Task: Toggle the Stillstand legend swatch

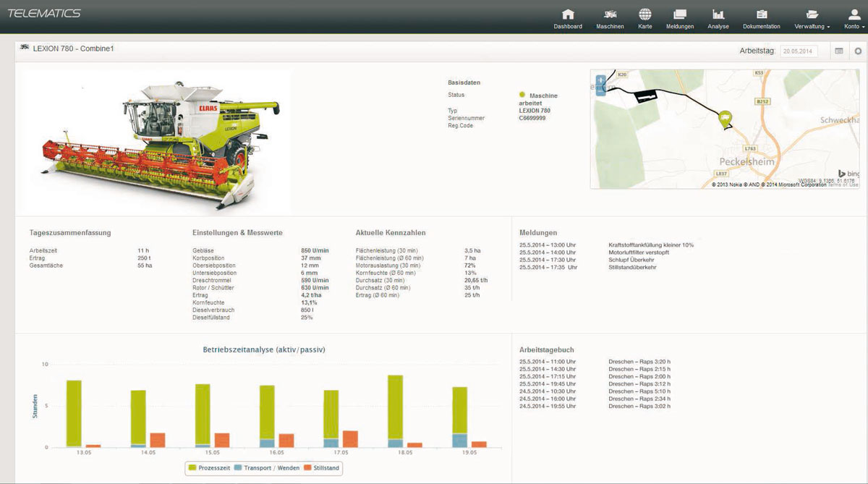Action: [309, 468]
